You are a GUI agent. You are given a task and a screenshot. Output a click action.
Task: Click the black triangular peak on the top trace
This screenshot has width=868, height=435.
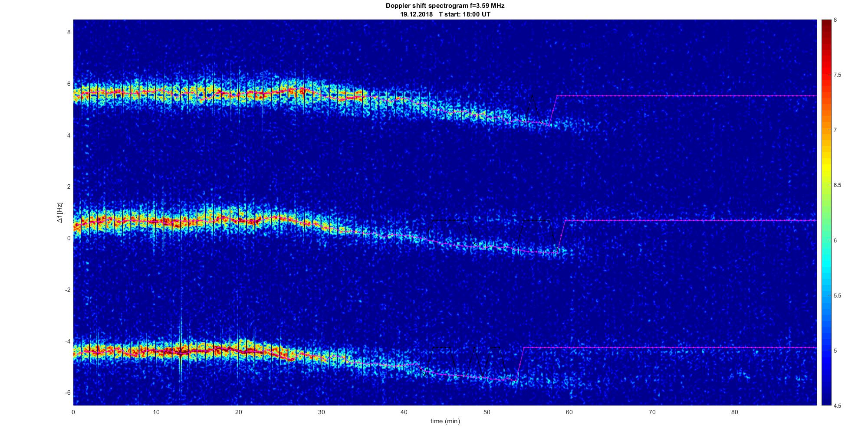(532, 96)
